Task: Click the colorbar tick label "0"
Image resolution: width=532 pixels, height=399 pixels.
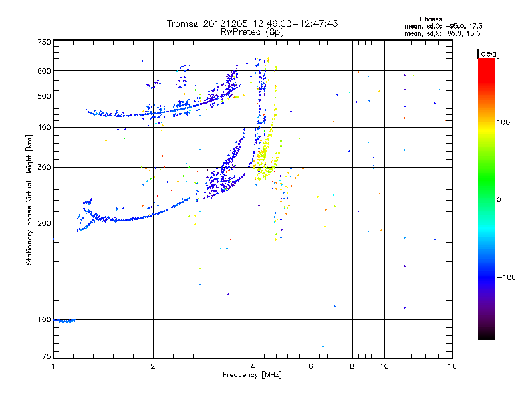Action: 498,200
